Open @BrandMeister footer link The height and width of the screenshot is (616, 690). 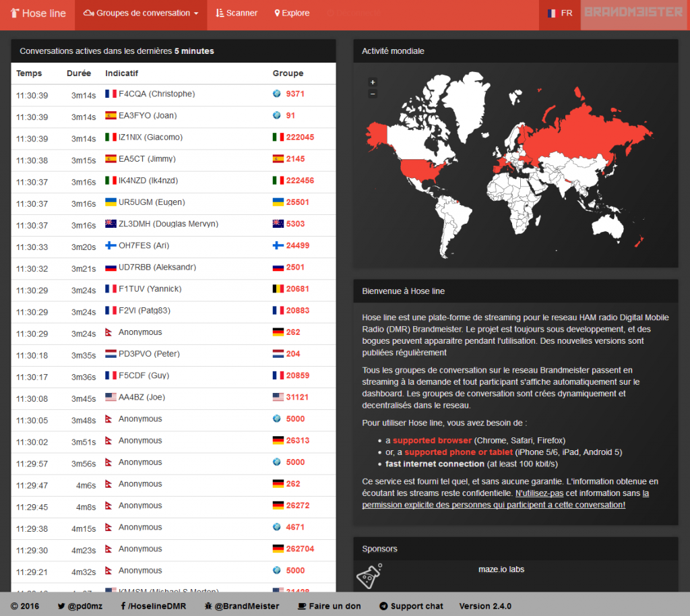[x=242, y=606]
